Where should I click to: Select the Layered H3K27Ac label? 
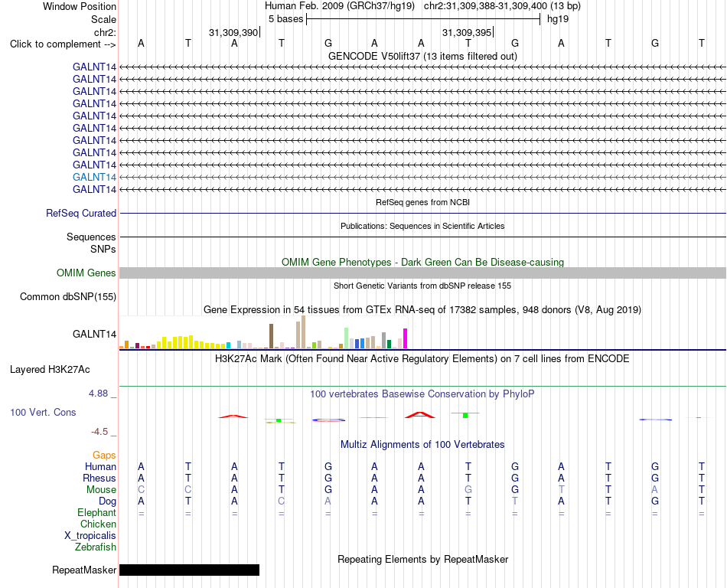(50, 370)
